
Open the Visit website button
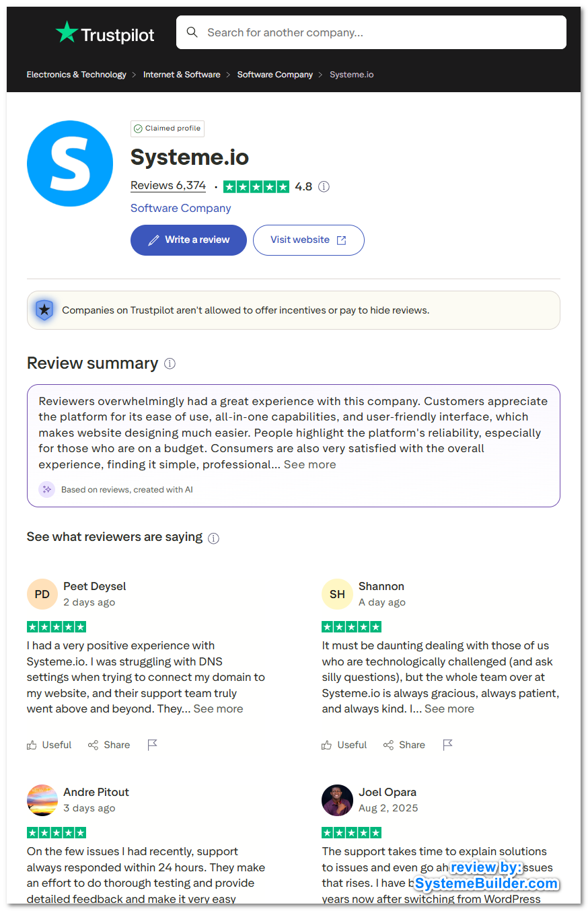click(308, 240)
